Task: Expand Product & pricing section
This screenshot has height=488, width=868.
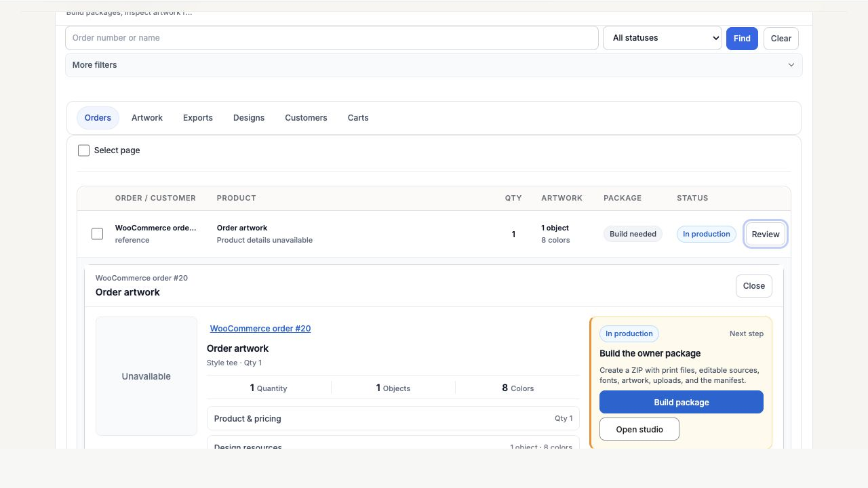Action: coord(393,418)
